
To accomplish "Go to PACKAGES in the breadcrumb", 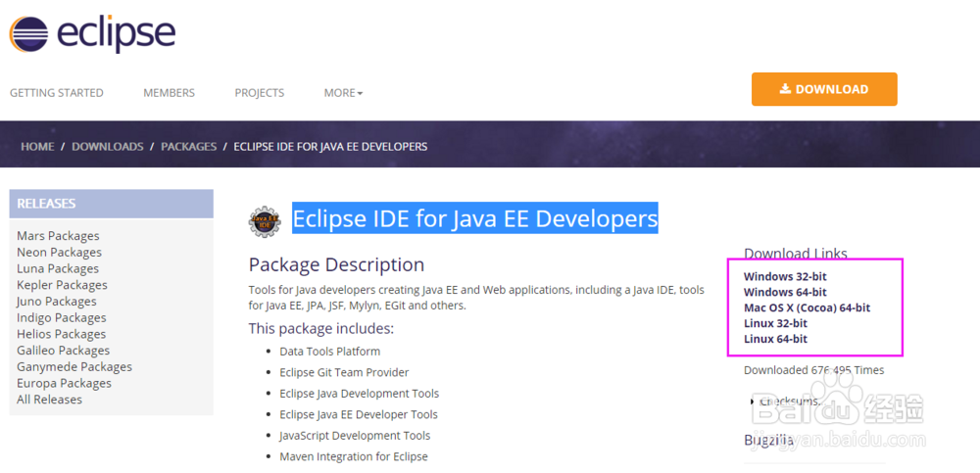I will click(x=189, y=146).
